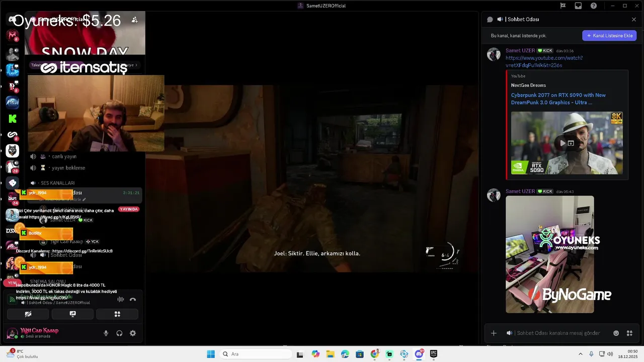
Task: Collapse the SİNEMA SALONU category
Action: point(47,282)
